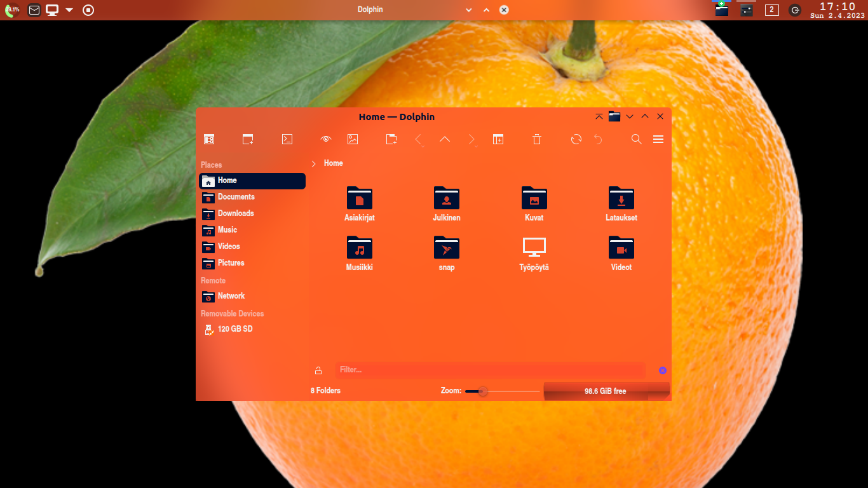The height and width of the screenshot is (488, 868).
Task: Click the up chevron in top panel
Action: pos(486,10)
